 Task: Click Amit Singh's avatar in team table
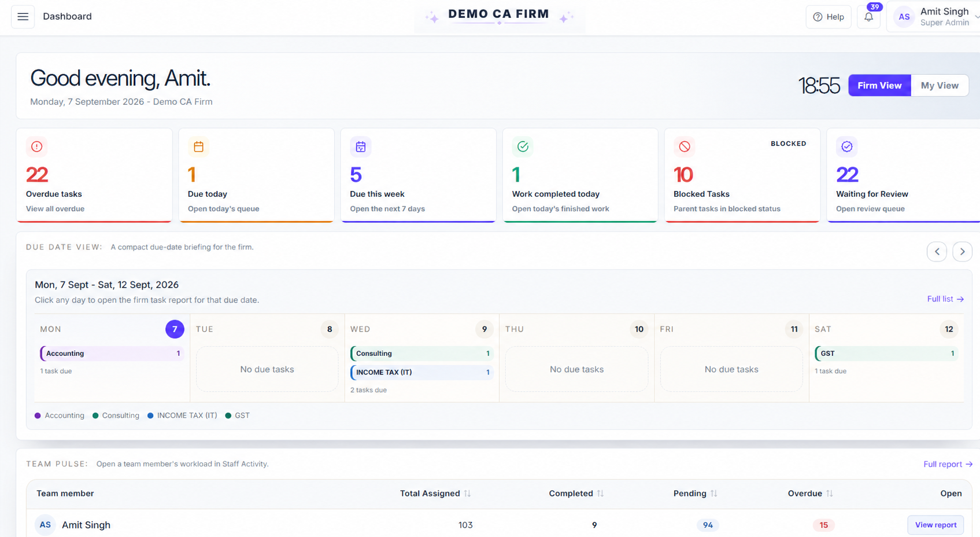click(x=45, y=525)
